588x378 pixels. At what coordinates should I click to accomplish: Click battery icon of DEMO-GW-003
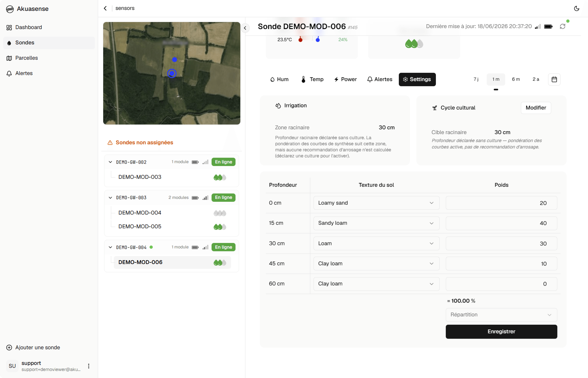pos(195,198)
